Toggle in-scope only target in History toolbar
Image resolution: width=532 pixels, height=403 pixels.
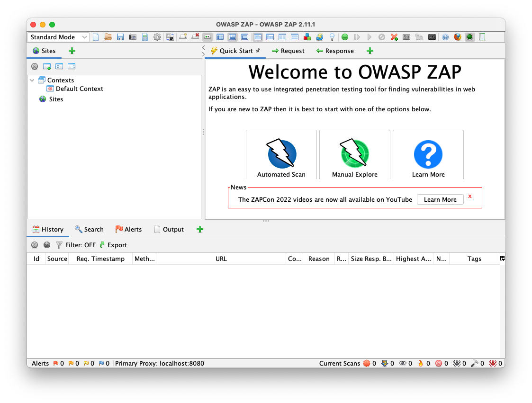(x=35, y=245)
